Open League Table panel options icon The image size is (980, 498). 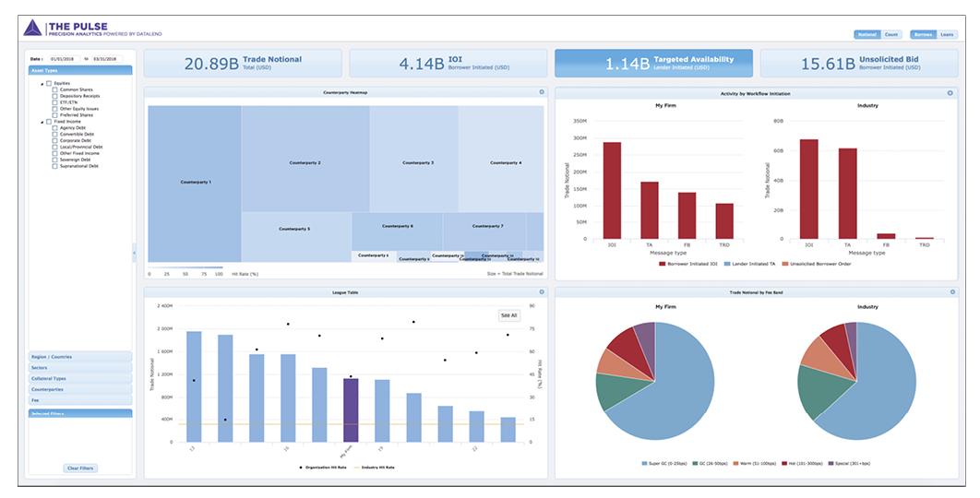point(542,291)
